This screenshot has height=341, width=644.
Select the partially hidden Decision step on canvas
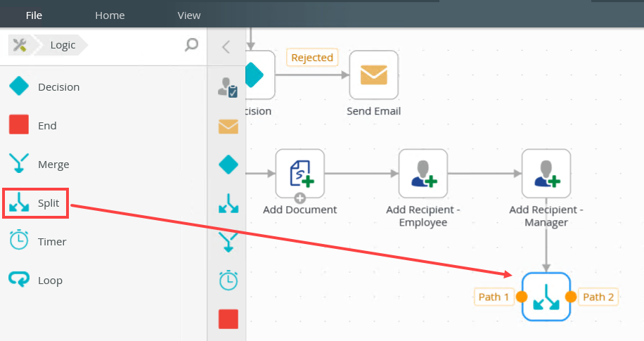260,75
